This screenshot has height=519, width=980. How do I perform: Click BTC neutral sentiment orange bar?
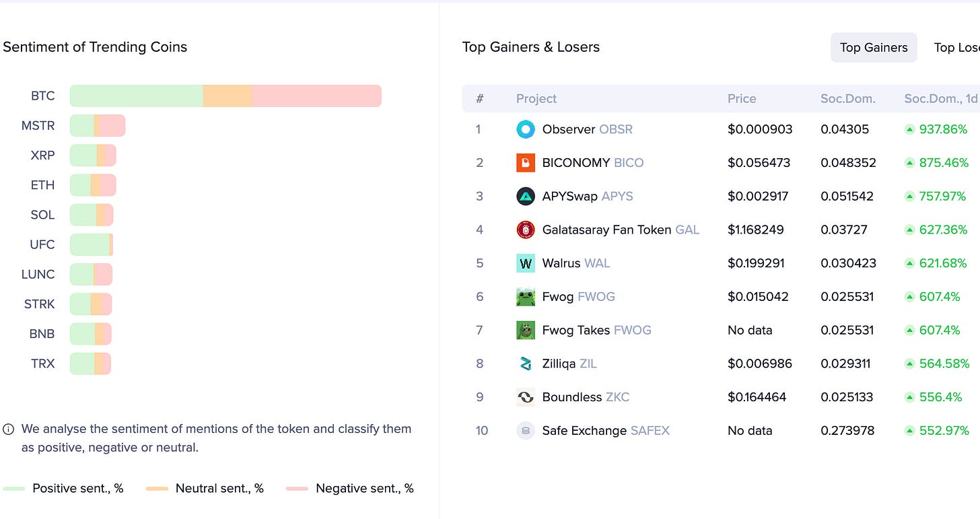(x=228, y=96)
